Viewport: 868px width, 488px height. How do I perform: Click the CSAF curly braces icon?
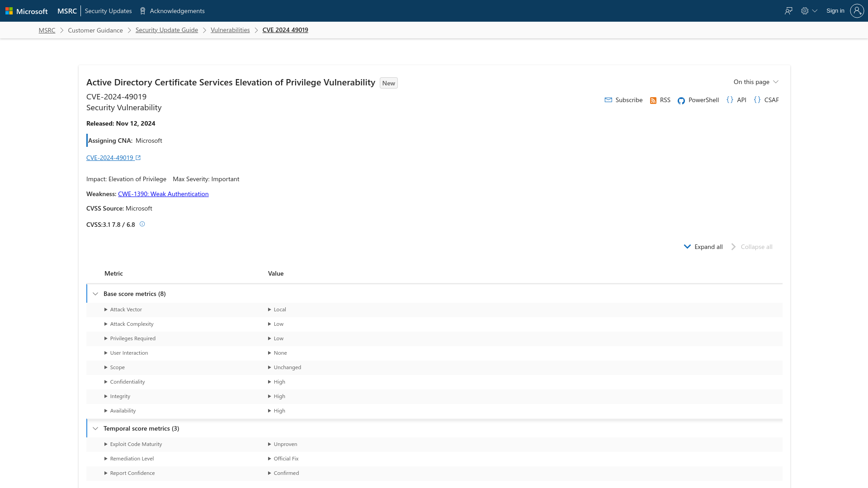click(757, 100)
